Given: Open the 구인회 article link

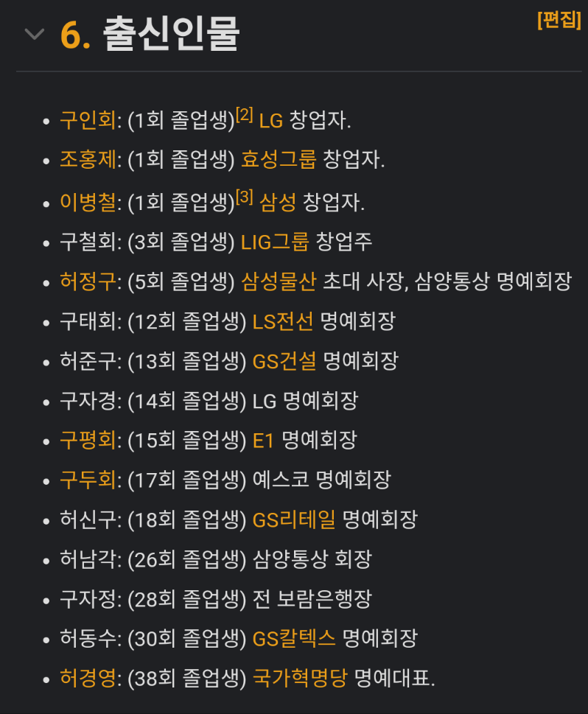Looking at the screenshot, I should point(88,120).
